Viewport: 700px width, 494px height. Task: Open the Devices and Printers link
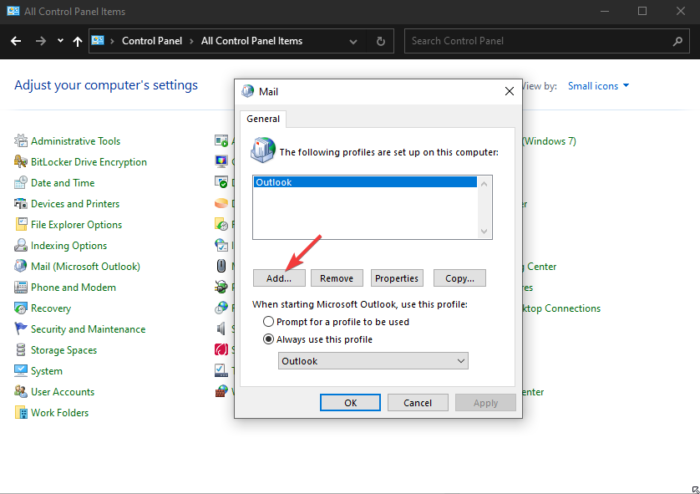pyautogui.click(x=75, y=203)
